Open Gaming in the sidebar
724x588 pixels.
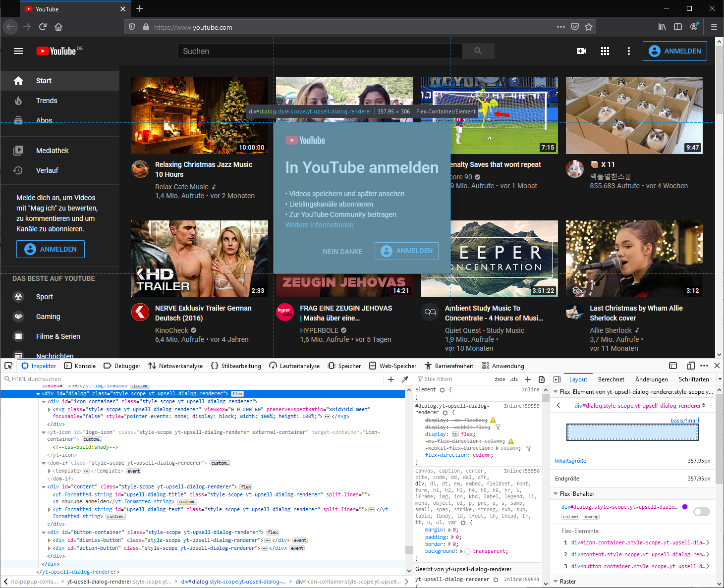59,317
